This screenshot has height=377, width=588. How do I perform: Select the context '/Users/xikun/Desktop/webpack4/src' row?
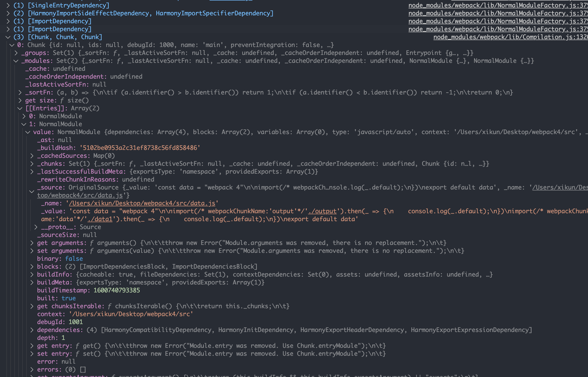115,314
